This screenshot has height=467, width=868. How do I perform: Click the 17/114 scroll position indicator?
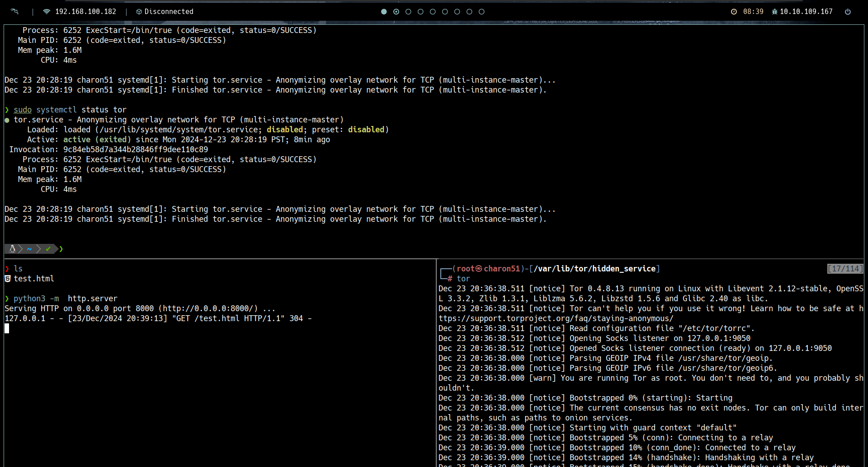pos(845,269)
